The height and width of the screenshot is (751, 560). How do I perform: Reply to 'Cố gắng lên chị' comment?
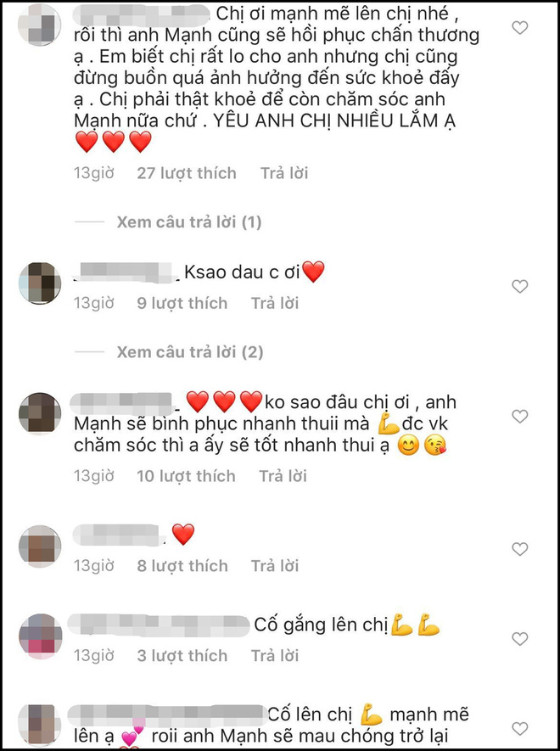[x=275, y=656]
